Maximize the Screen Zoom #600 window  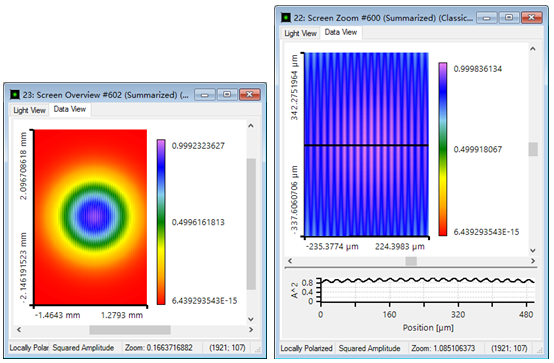[x=509, y=18]
